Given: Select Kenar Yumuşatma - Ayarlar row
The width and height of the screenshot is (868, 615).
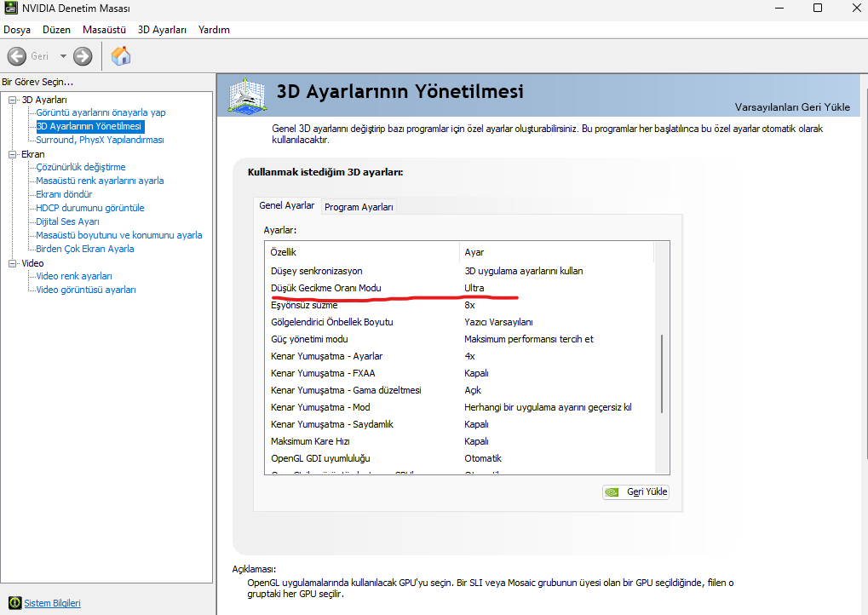Looking at the screenshot, I should click(459, 357).
